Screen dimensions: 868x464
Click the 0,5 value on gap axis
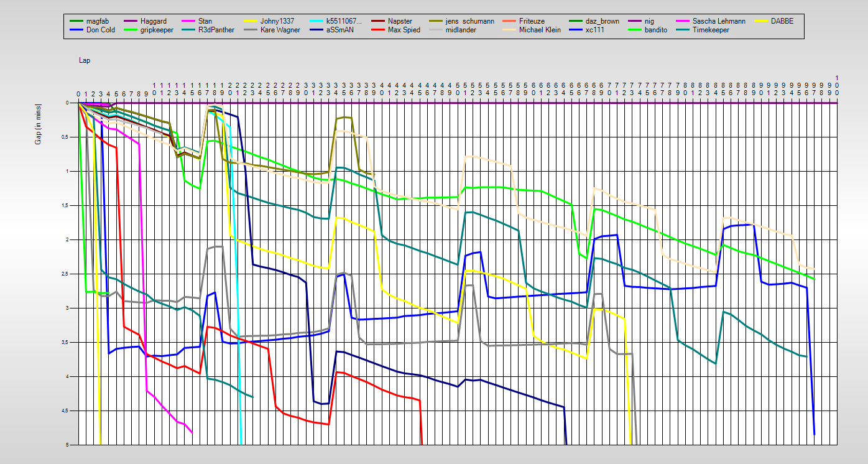[x=65, y=137]
